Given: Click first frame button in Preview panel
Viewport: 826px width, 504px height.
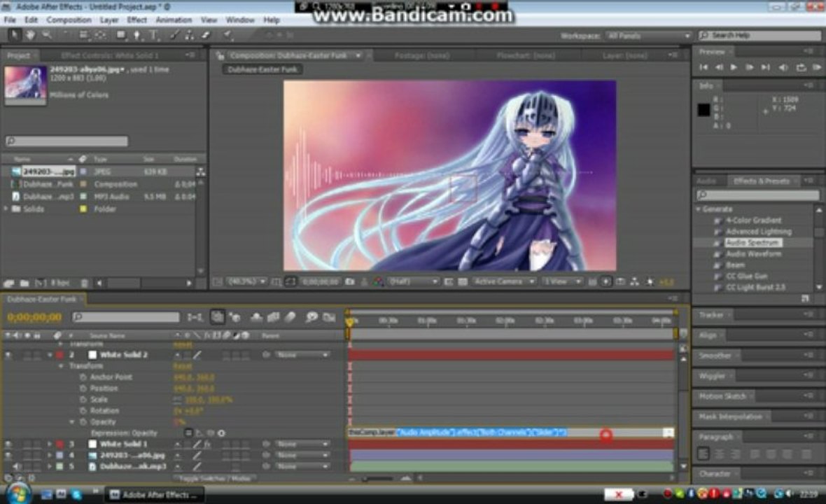Looking at the screenshot, I should [703, 67].
